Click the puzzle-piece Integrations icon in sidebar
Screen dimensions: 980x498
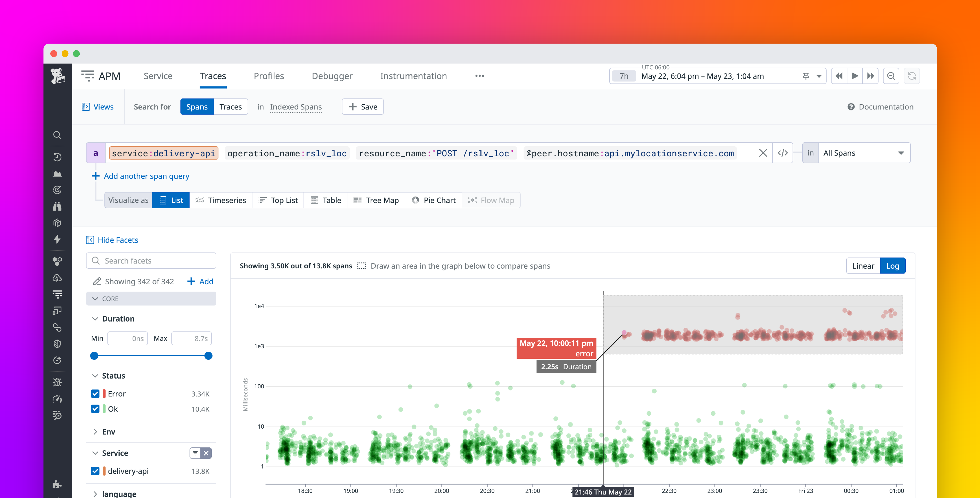[58, 485]
